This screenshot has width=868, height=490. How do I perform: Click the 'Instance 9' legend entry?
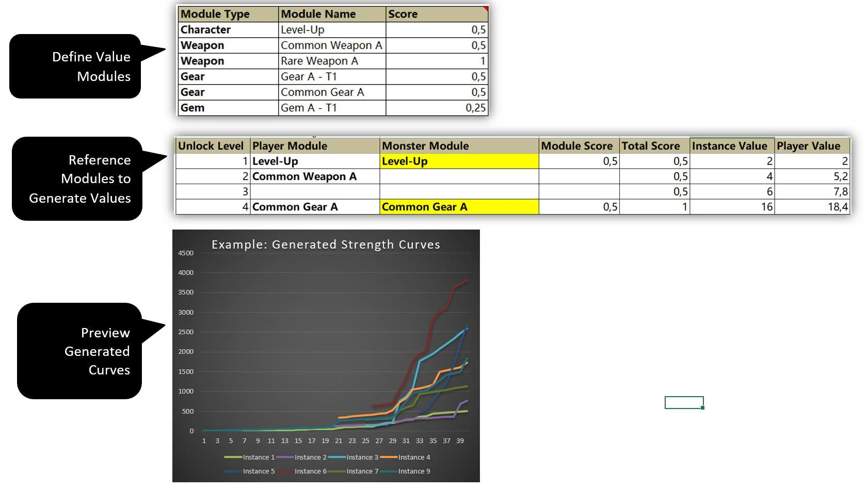[x=405, y=471]
